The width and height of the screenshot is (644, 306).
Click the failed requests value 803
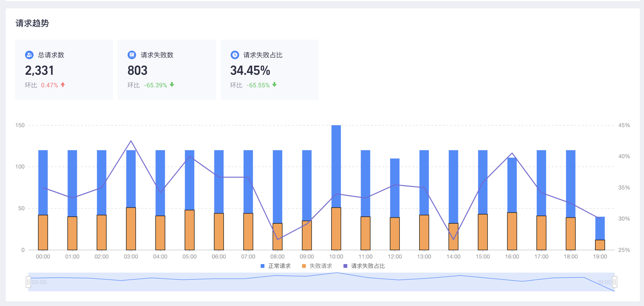point(138,70)
